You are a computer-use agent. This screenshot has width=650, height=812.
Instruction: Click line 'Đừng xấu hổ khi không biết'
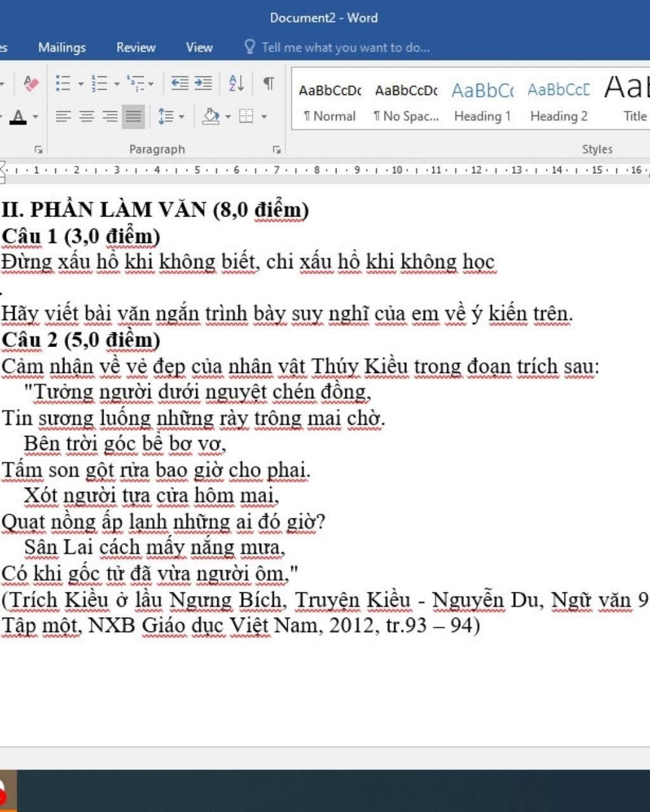(248, 262)
